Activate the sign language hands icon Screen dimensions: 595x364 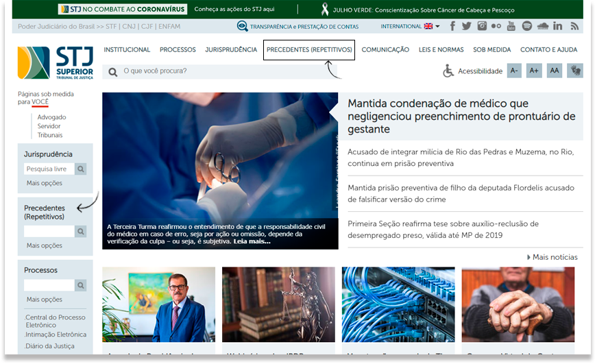(575, 71)
